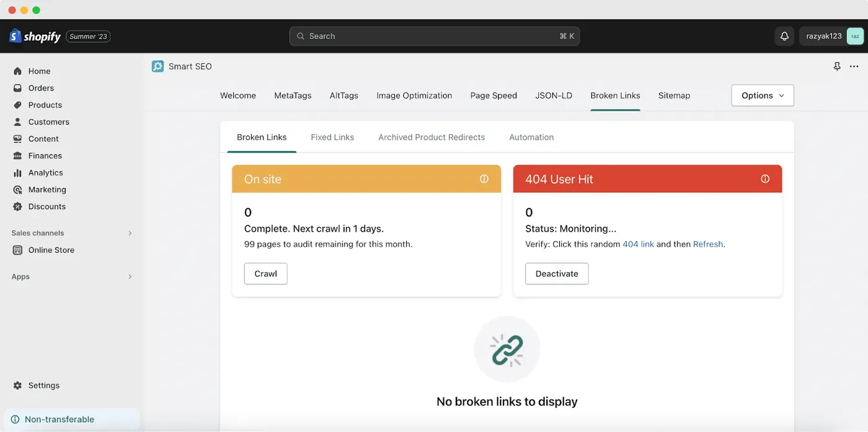868x432 pixels.
Task: Click the info icon on 404 User Hit card
Action: pyautogui.click(x=765, y=179)
